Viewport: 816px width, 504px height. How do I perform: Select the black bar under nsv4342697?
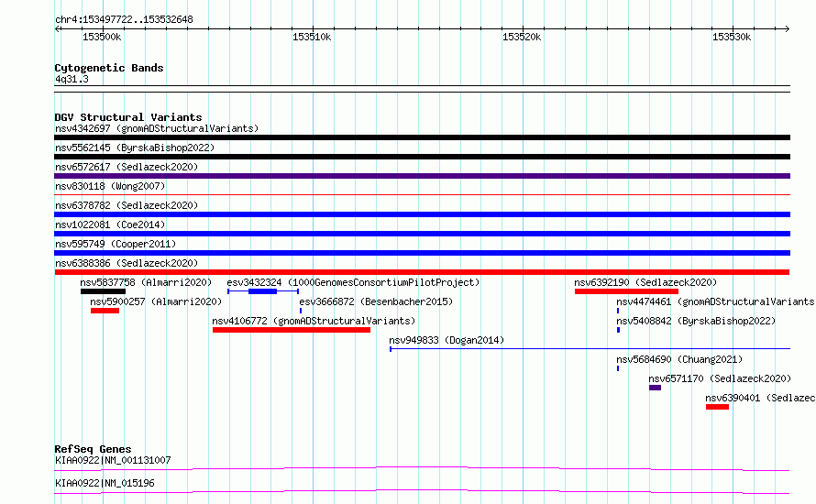(x=422, y=137)
